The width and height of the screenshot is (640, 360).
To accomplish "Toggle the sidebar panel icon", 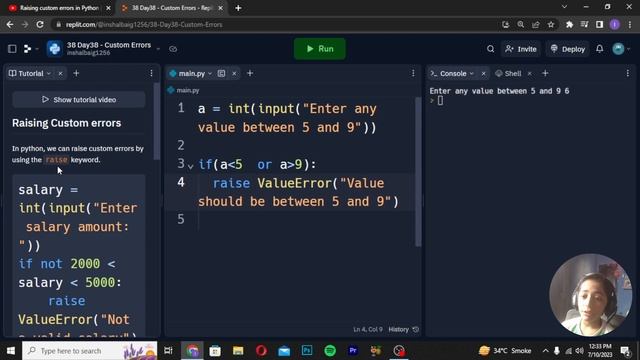I will [12, 49].
